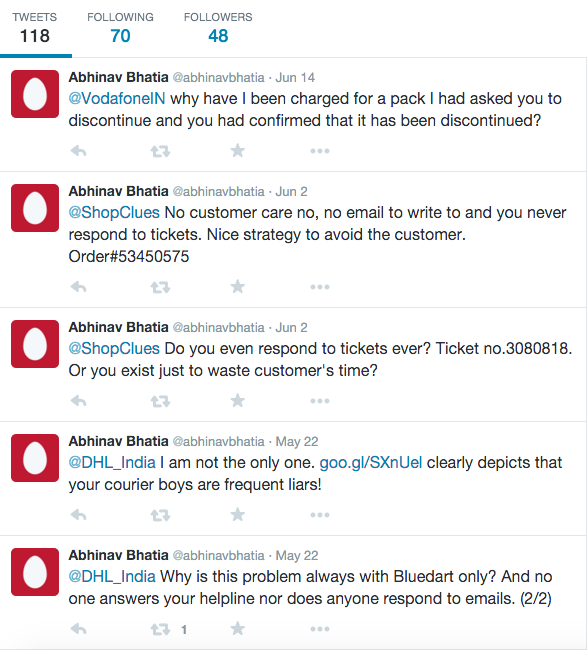Image resolution: width=587 pixels, height=650 pixels.
Task: Retweet the Jun 14 VodafoneIN tweet
Action: click(160, 151)
